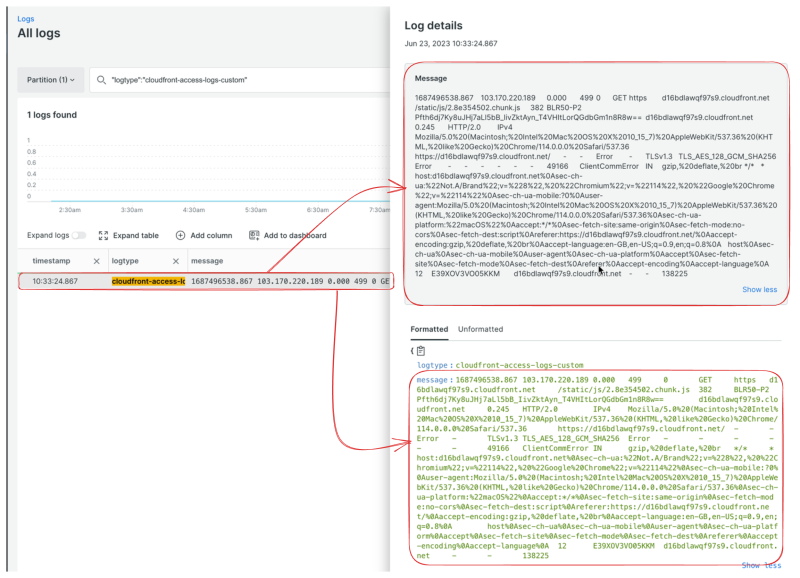Image resolution: width=800 pixels, height=578 pixels.
Task: Copy formatted log JSON with clipboard icon
Action: (421, 351)
